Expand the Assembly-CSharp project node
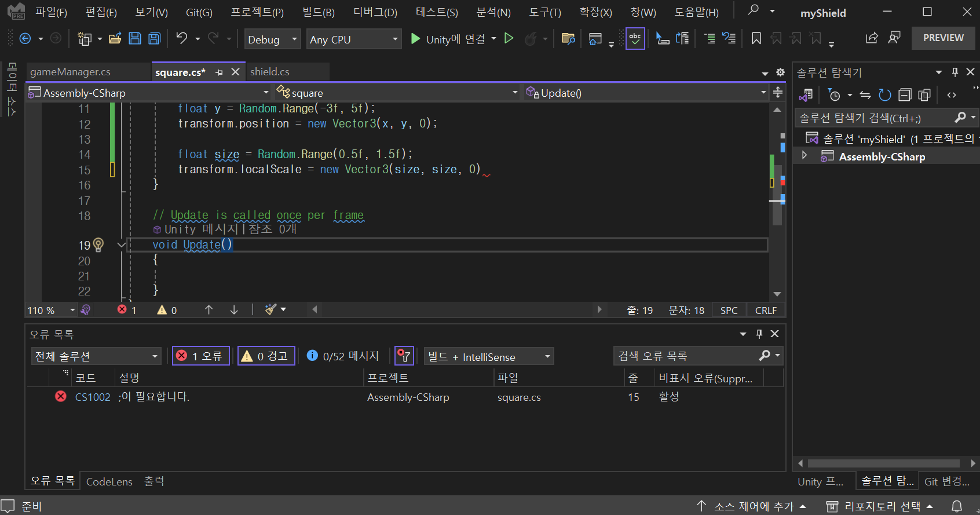 pos(804,155)
